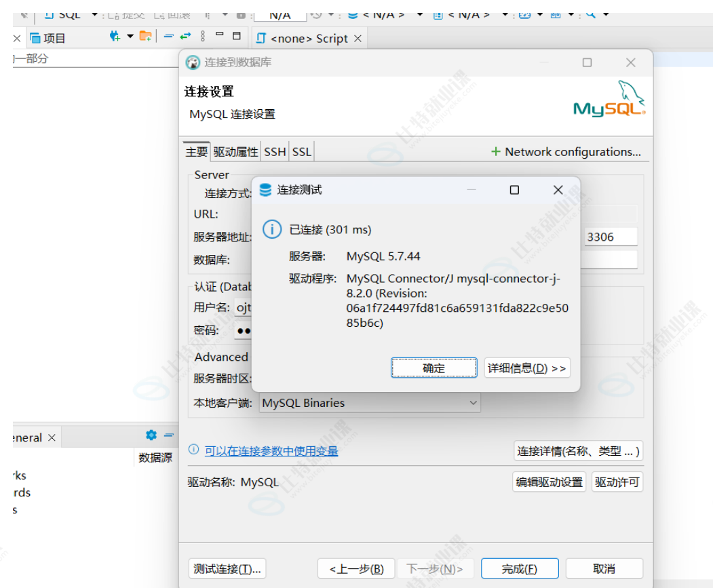Click 驱动许可 button
713x588 pixels.
[617, 482]
